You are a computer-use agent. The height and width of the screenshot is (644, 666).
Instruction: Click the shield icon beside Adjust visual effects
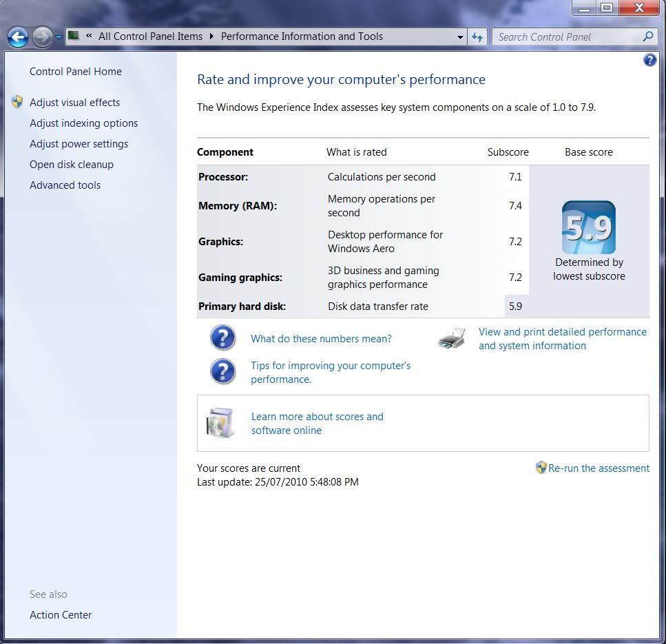(x=17, y=102)
